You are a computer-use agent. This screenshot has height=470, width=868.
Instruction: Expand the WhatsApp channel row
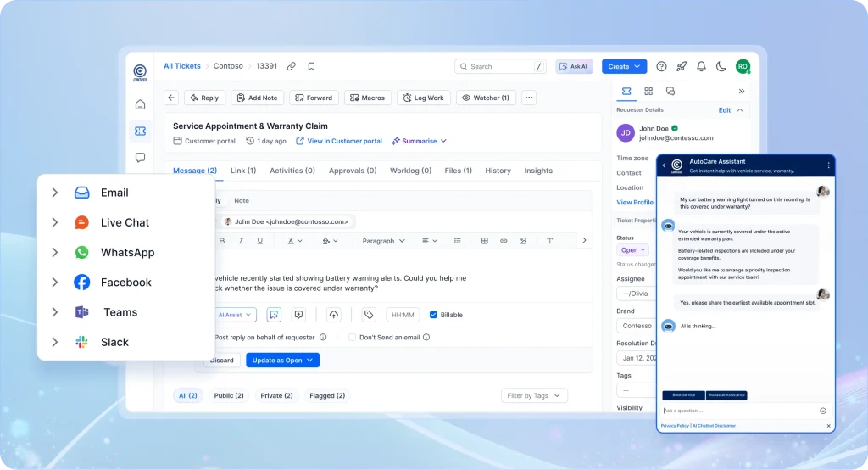click(x=55, y=252)
